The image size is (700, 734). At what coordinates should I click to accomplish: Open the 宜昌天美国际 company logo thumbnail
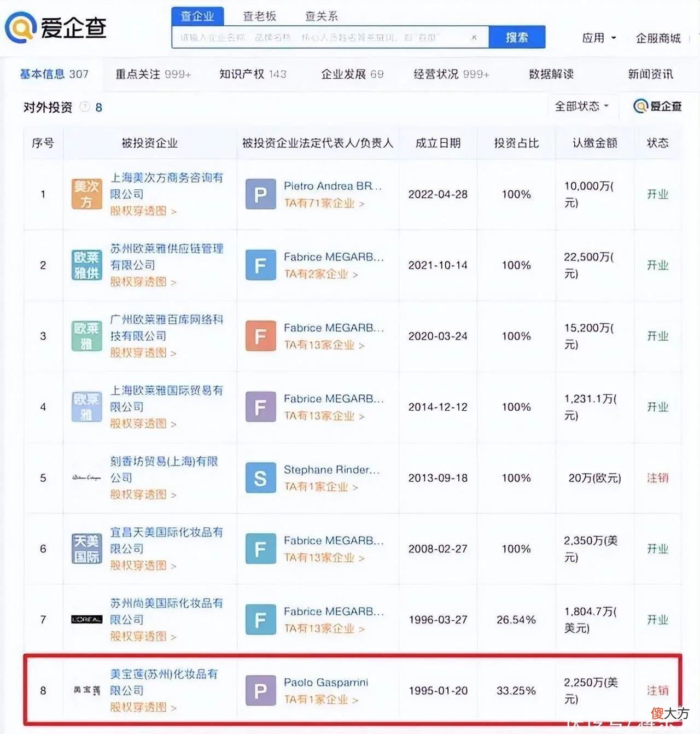[86, 549]
